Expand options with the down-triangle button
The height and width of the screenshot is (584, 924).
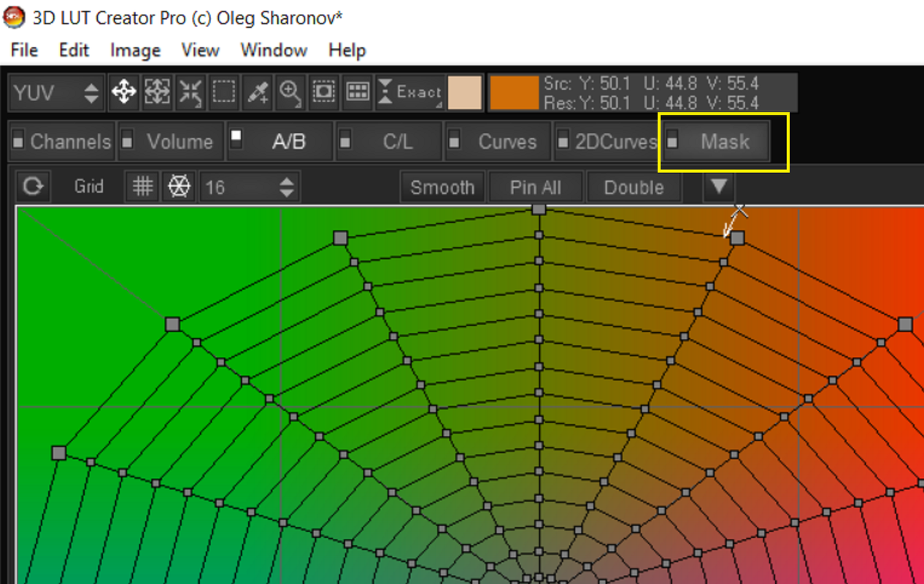click(x=719, y=187)
